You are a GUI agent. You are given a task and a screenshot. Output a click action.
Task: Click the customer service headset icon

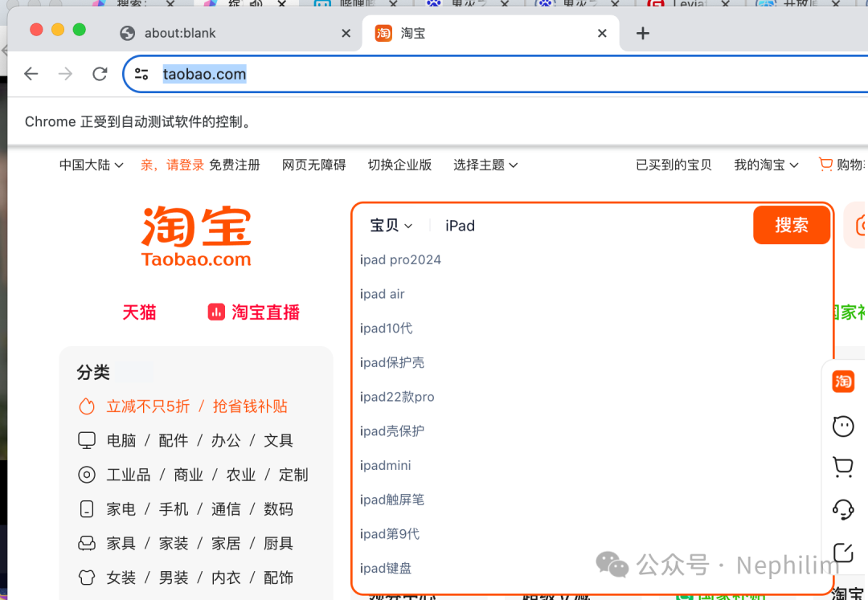click(x=843, y=509)
